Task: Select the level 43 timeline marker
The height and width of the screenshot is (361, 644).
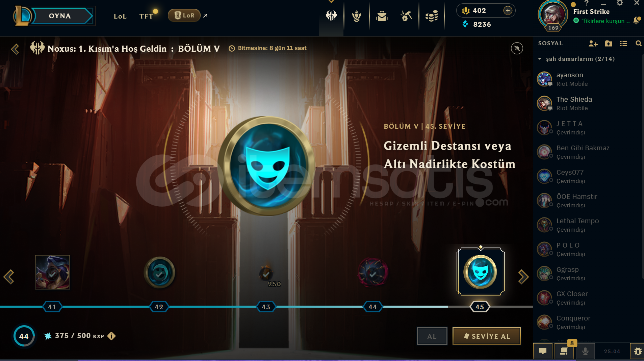Action: click(x=266, y=307)
